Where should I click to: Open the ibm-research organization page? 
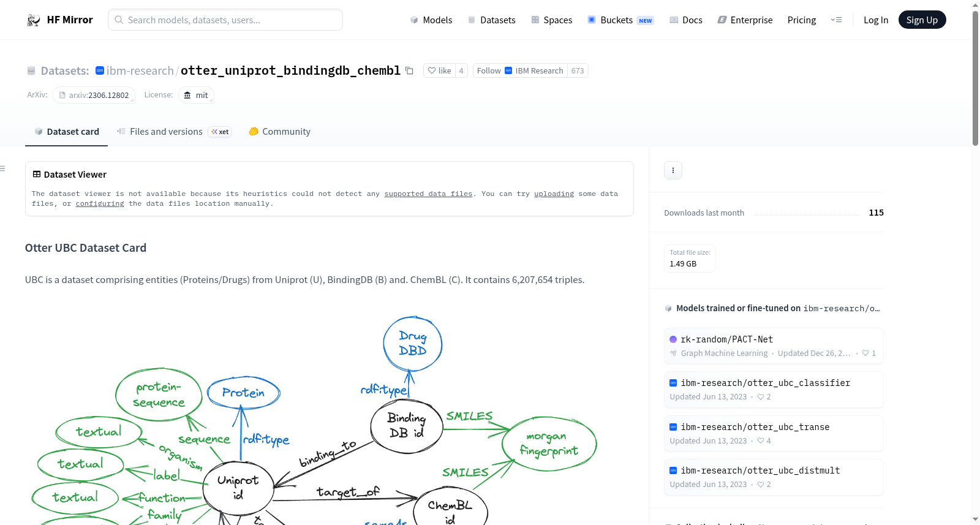(x=140, y=70)
